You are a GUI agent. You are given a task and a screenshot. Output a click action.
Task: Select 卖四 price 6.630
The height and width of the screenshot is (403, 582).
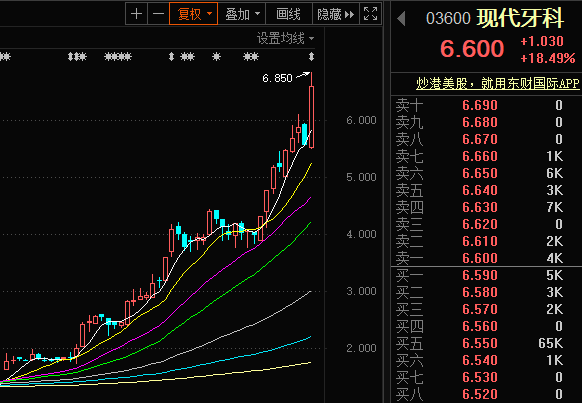(x=480, y=207)
